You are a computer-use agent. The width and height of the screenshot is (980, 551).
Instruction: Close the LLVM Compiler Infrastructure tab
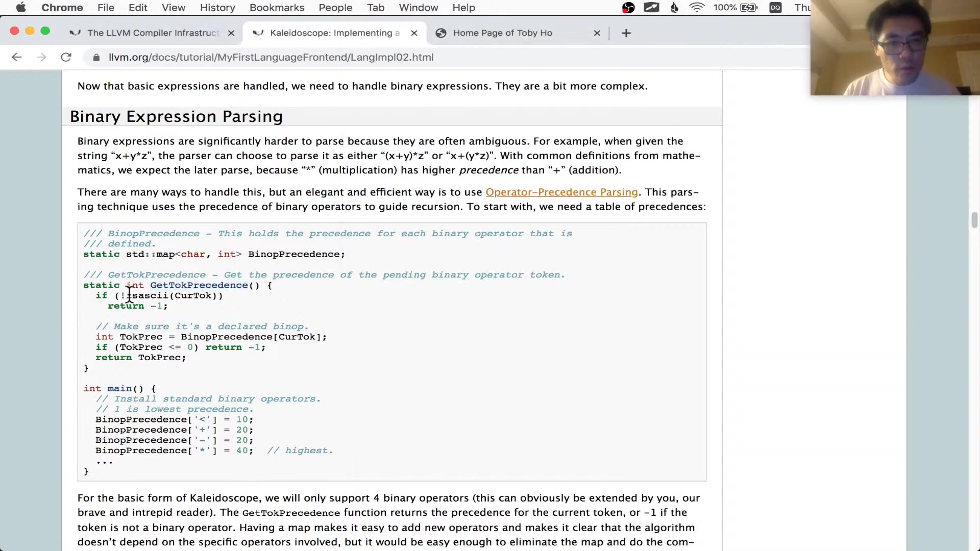(231, 33)
